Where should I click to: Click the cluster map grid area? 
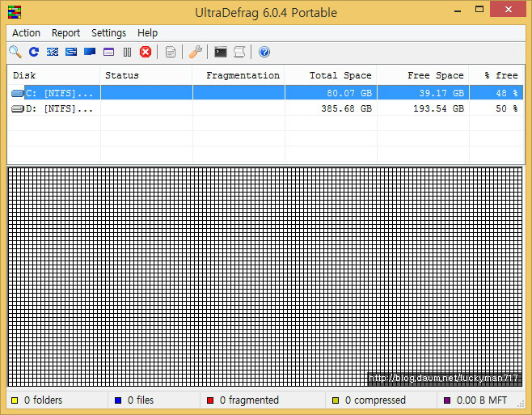click(265, 277)
